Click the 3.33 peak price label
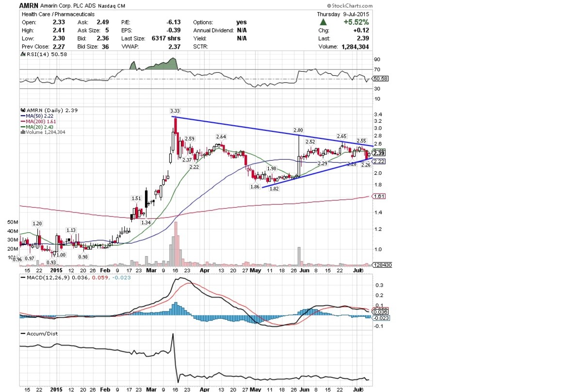This screenshot has height=392, width=582. (x=175, y=111)
